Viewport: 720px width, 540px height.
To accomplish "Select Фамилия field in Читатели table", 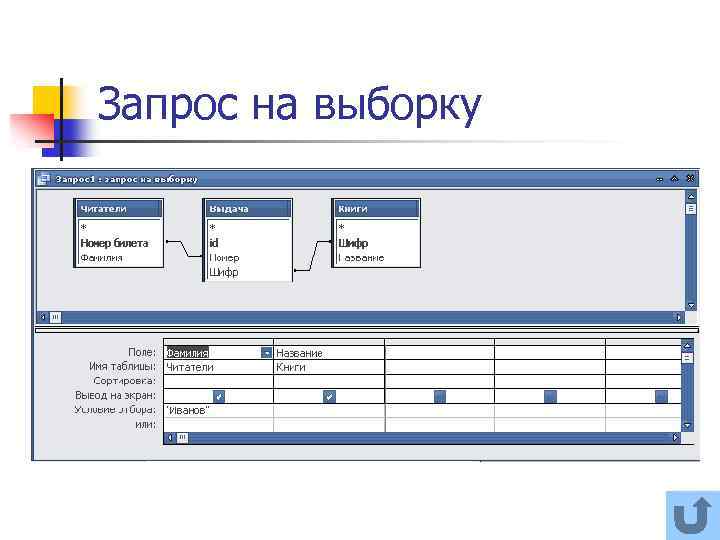I will click(101, 258).
